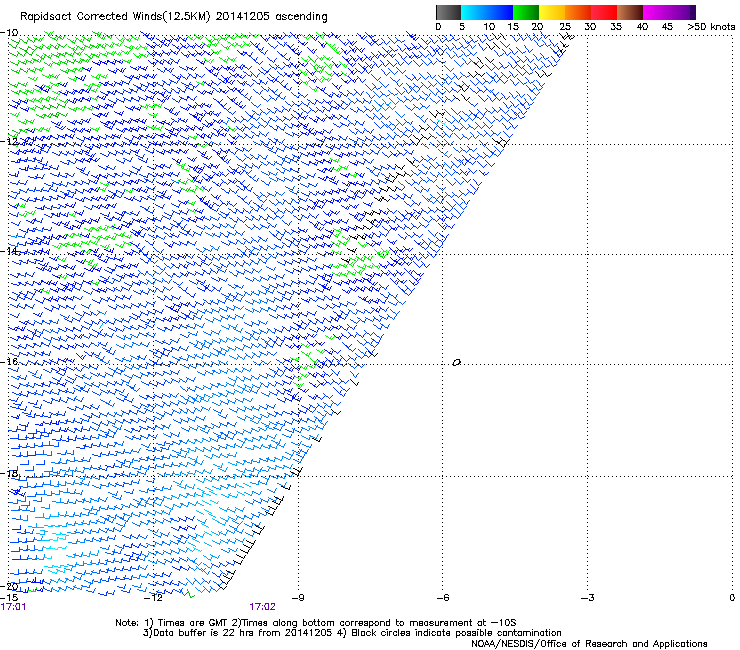Click the "-9" longitude axis label
Screen dimensions: 740x650
coord(298,598)
